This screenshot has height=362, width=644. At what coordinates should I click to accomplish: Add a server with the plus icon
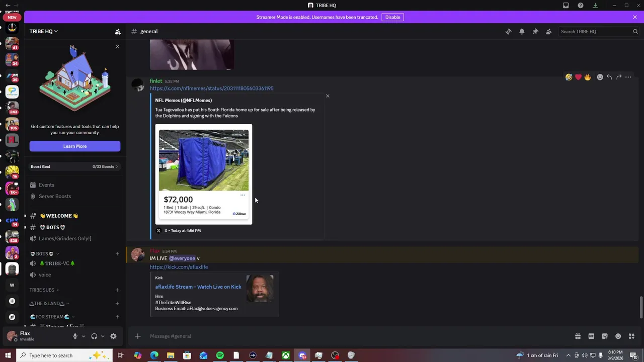tap(12, 301)
